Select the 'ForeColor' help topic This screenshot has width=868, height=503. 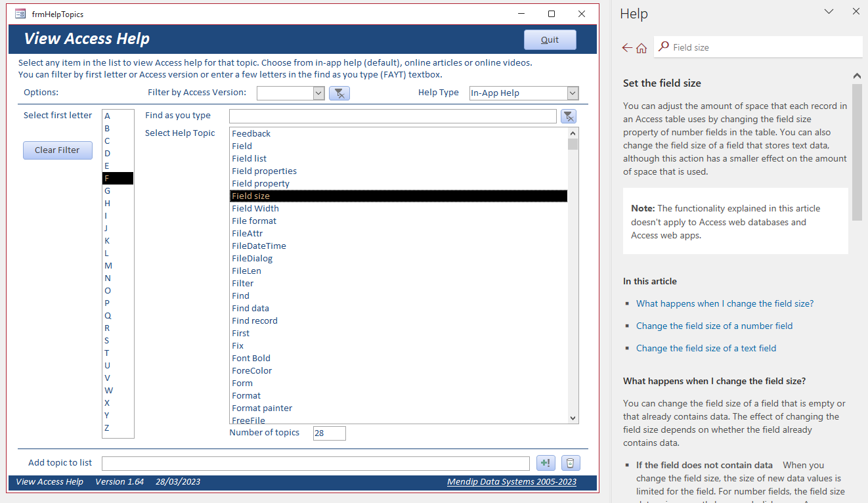click(399, 371)
